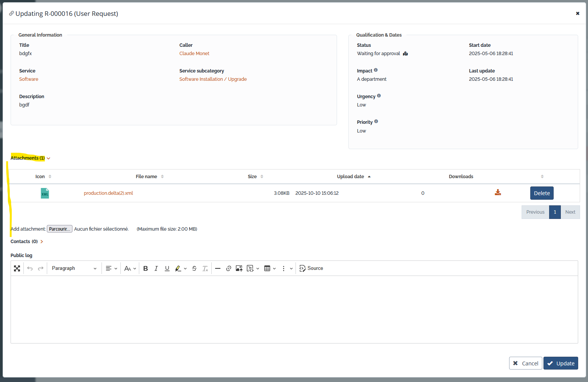Insert a horizontal line
The image size is (588, 382).
218,268
